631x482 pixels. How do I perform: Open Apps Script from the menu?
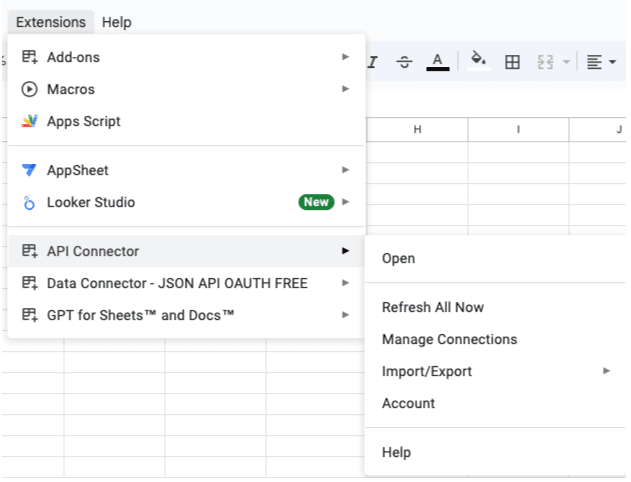[x=84, y=121]
